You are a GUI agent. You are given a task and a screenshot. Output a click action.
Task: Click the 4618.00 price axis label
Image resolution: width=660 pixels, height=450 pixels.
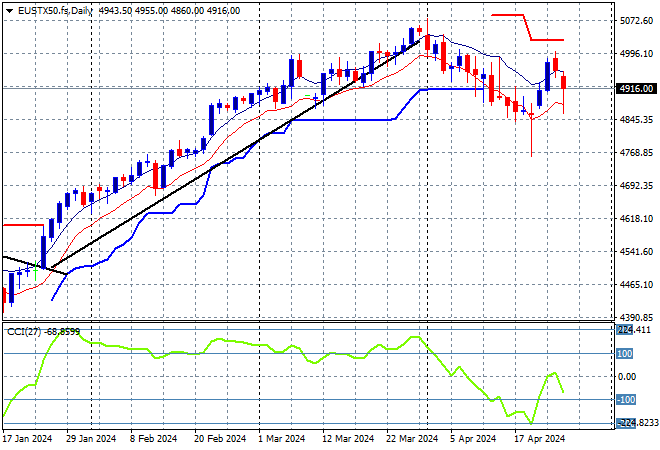pos(636,218)
